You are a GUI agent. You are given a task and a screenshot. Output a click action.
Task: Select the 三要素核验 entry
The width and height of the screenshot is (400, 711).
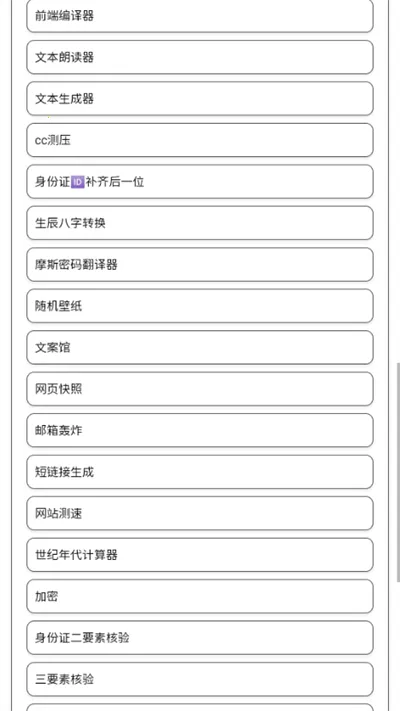click(200, 679)
